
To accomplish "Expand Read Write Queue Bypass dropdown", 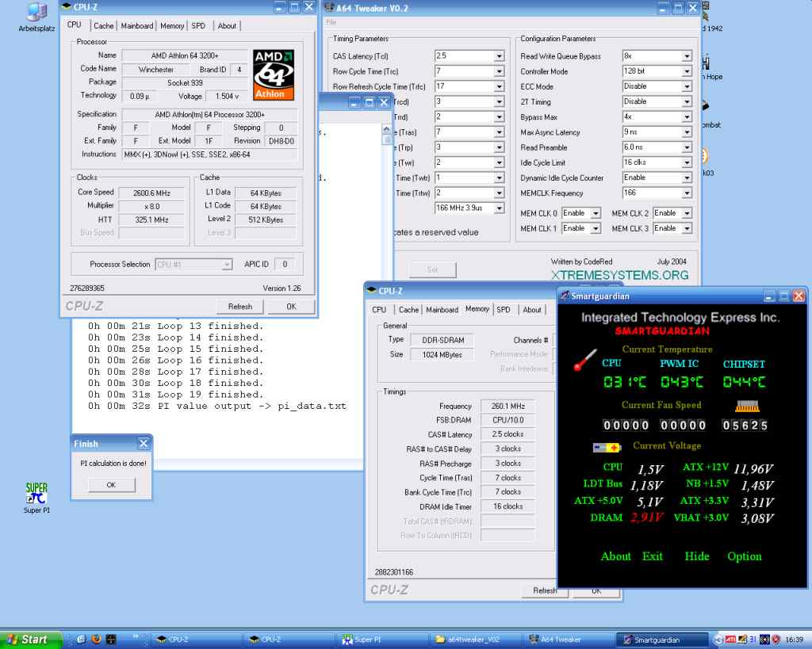I will [687, 56].
